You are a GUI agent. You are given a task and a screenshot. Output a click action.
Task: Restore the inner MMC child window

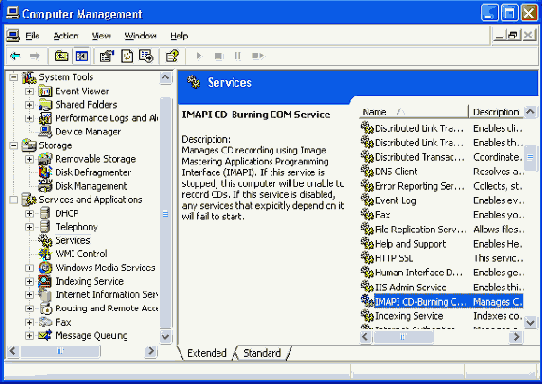point(513,35)
